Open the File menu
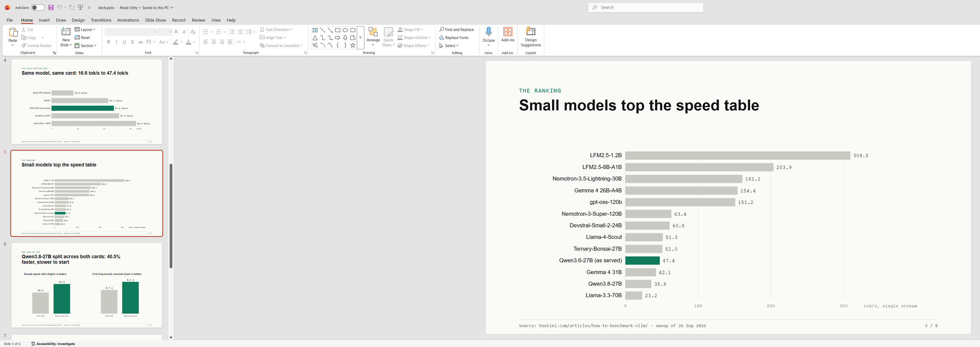 9,20
